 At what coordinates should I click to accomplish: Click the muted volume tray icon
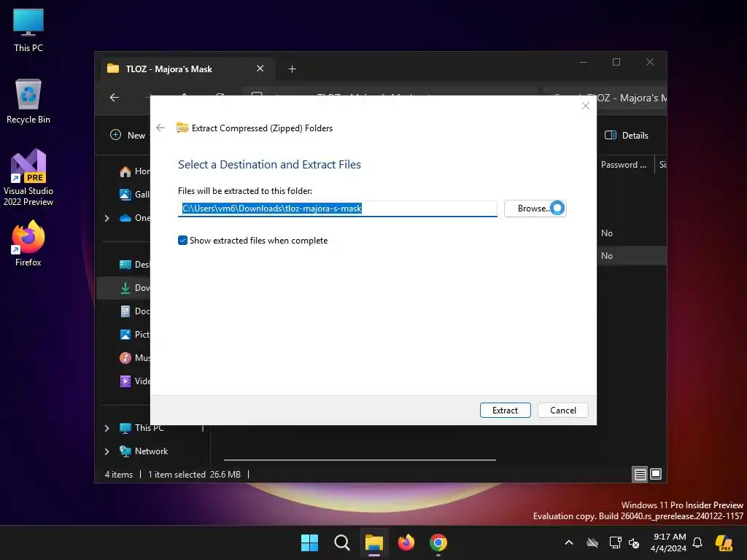coord(634,542)
